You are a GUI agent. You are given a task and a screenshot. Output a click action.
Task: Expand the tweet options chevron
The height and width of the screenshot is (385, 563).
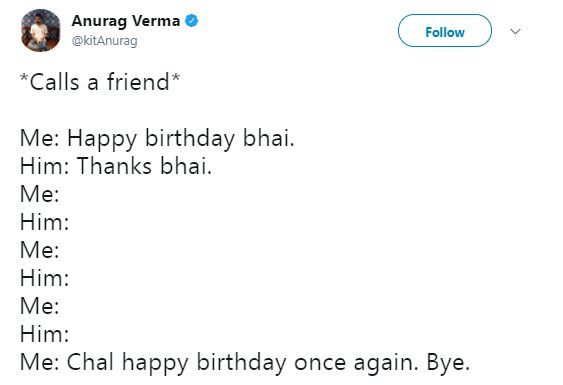(515, 31)
